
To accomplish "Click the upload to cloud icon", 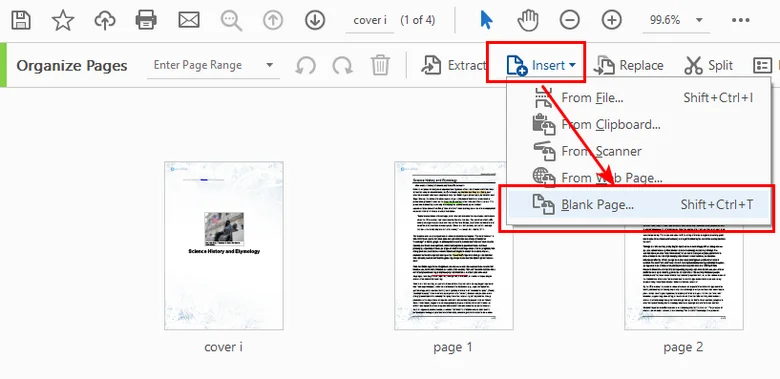I will pyautogui.click(x=105, y=20).
